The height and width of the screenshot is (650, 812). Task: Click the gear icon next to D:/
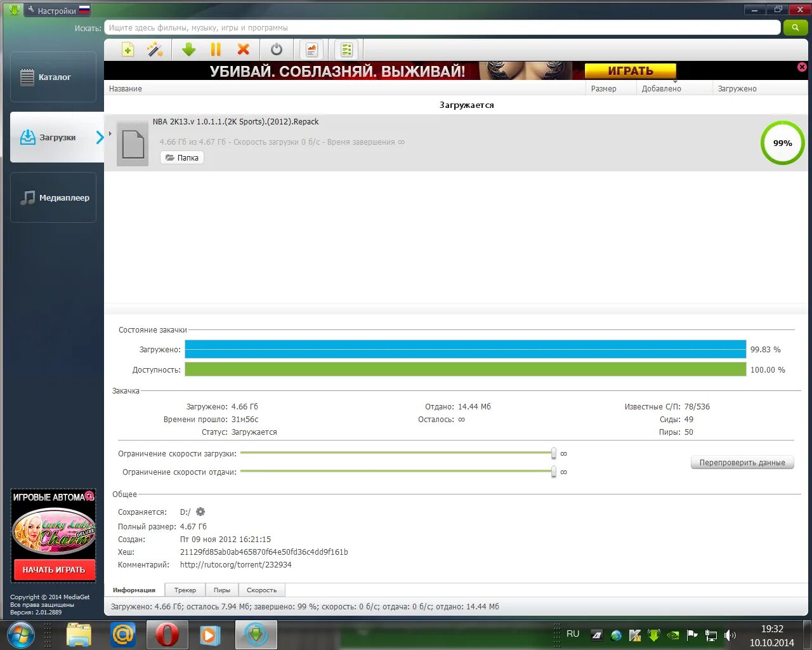tap(200, 512)
